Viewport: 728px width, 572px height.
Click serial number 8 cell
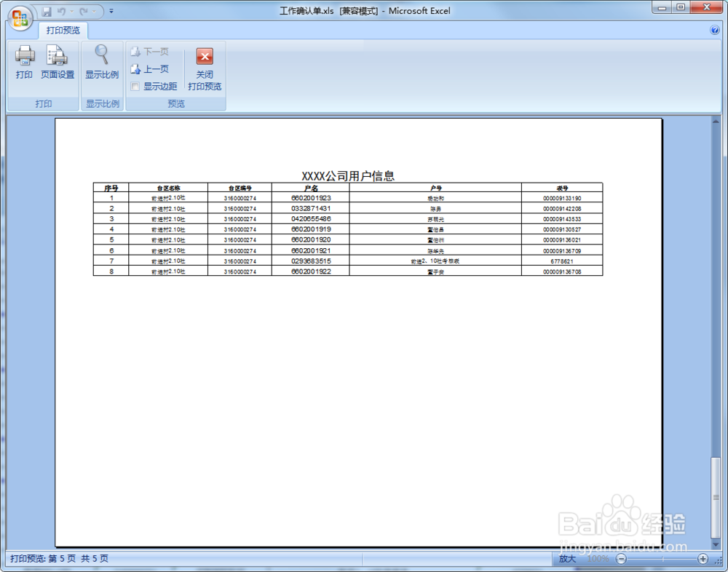[x=111, y=271]
